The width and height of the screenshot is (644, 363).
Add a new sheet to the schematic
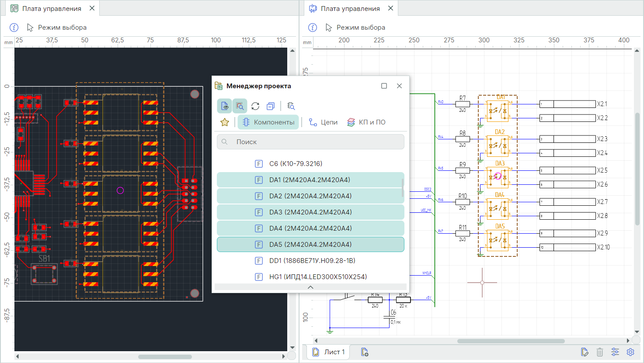[365, 352]
